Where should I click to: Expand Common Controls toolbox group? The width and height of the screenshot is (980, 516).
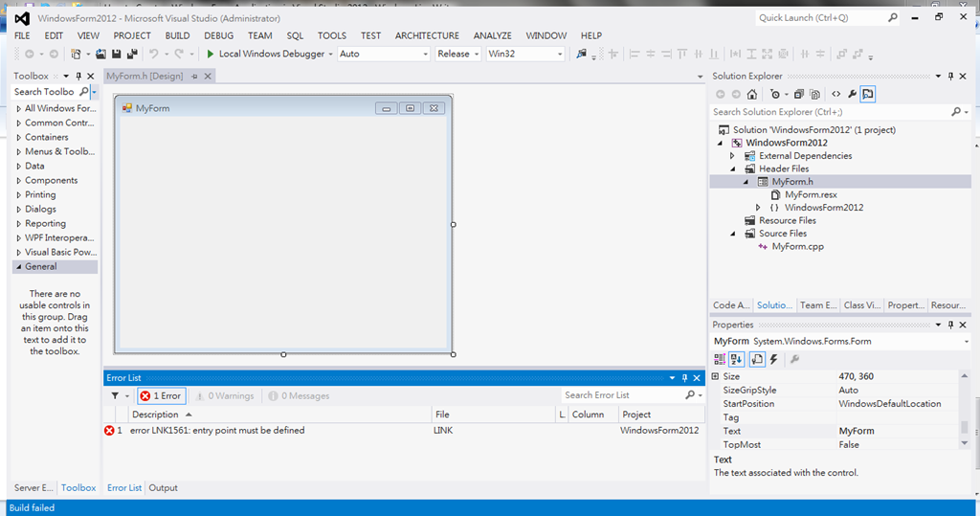[19, 123]
